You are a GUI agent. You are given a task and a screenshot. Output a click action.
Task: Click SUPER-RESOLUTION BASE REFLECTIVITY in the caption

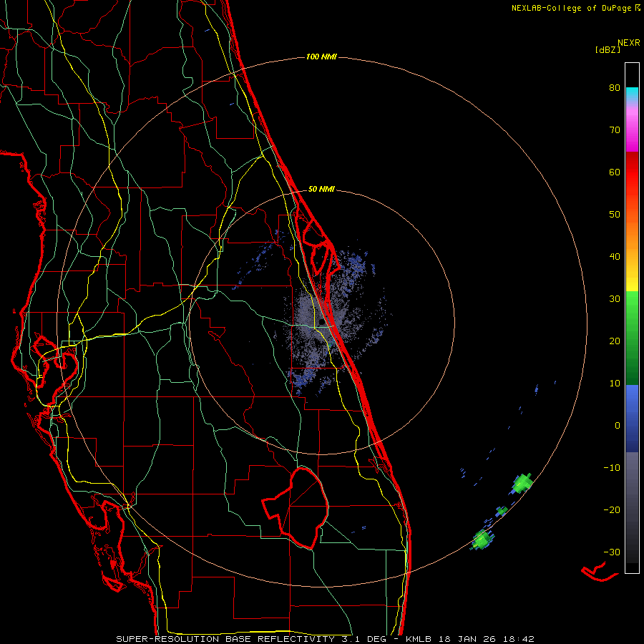click(x=225, y=639)
